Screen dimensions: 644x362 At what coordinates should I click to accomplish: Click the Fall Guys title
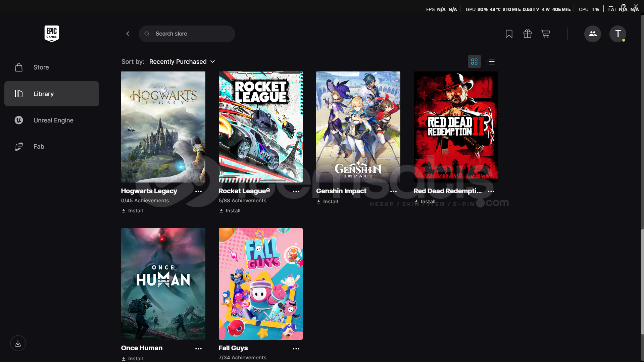click(x=233, y=348)
